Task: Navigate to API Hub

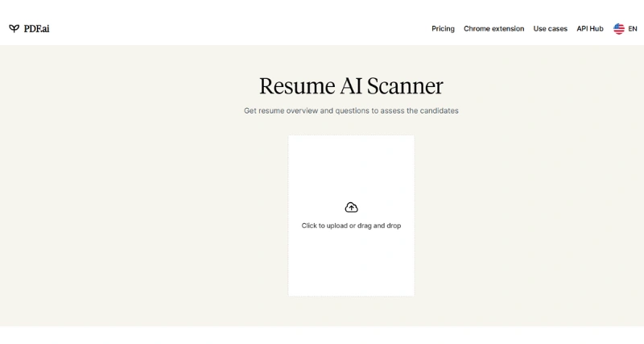Action: click(589, 28)
